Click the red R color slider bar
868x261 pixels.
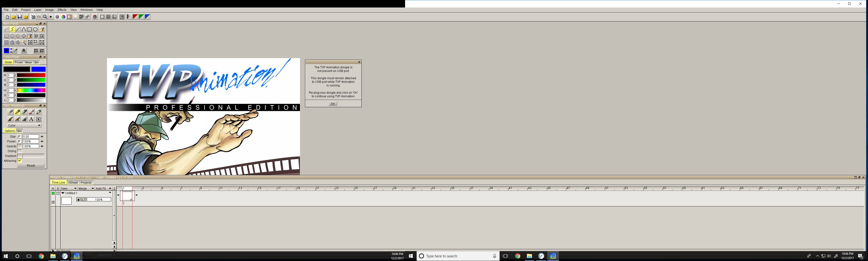pos(31,75)
